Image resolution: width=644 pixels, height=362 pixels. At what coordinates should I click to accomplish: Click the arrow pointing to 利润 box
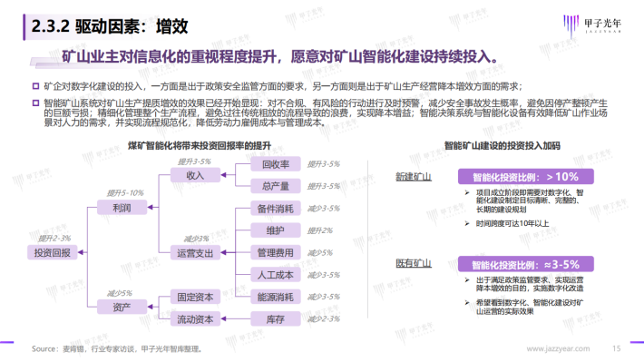[x=151, y=208]
